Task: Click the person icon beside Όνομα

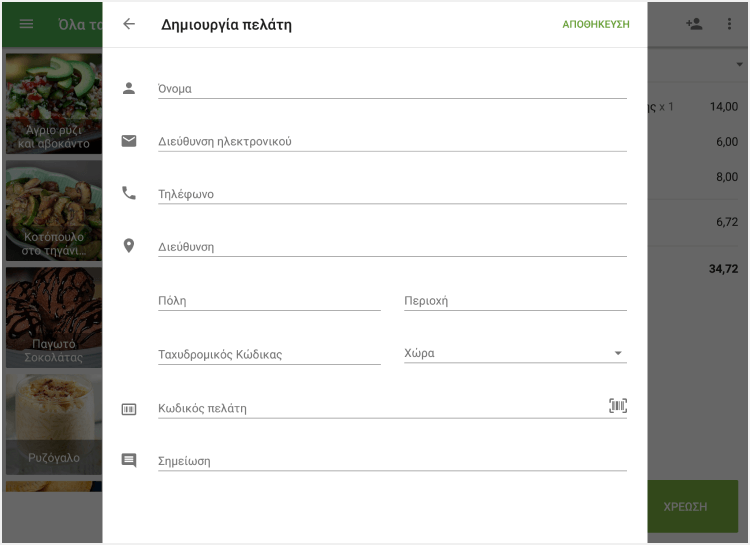Action: (x=129, y=88)
